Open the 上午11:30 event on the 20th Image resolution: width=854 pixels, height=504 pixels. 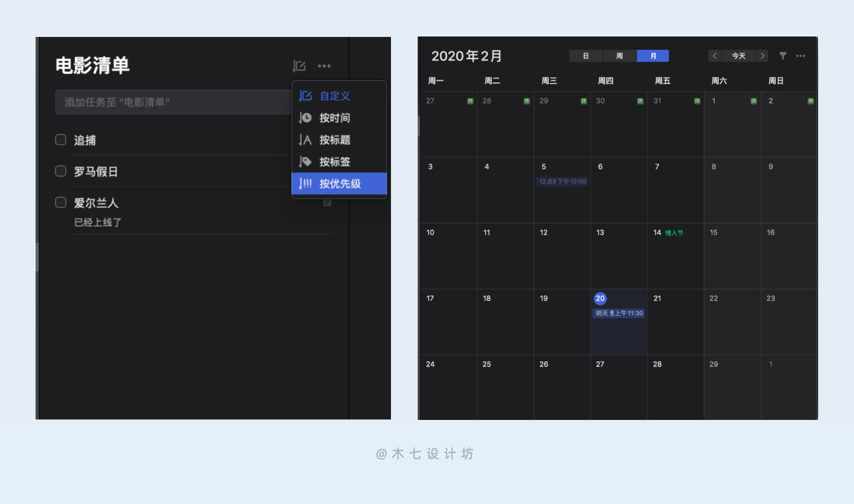pyautogui.click(x=619, y=313)
